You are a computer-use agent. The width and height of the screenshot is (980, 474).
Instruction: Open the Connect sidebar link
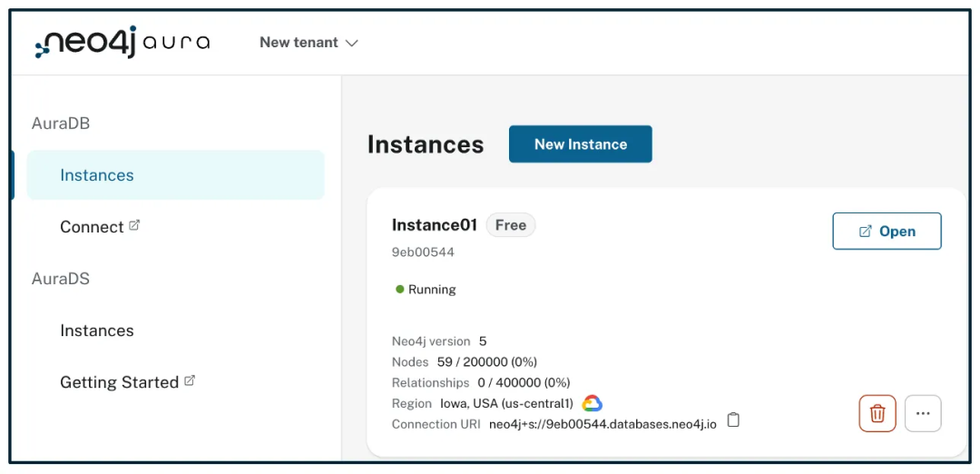point(92,227)
